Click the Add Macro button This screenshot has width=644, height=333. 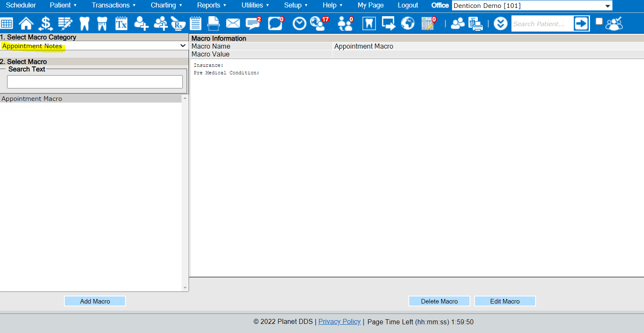point(95,301)
